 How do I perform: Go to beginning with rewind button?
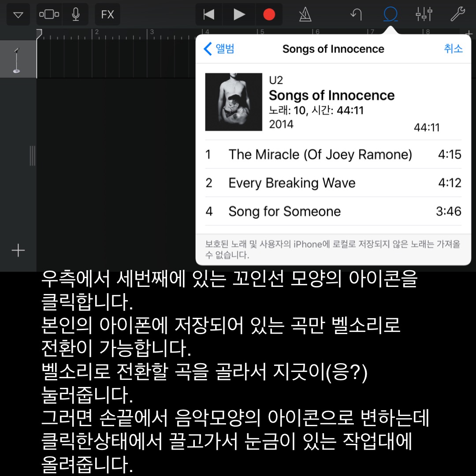click(x=209, y=14)
